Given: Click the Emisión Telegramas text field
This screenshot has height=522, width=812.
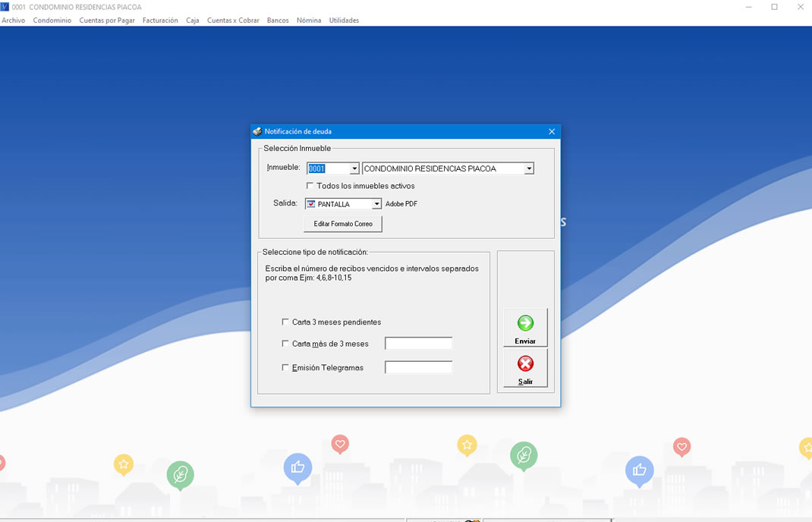Looking at the screenshot, I should 418,367.
